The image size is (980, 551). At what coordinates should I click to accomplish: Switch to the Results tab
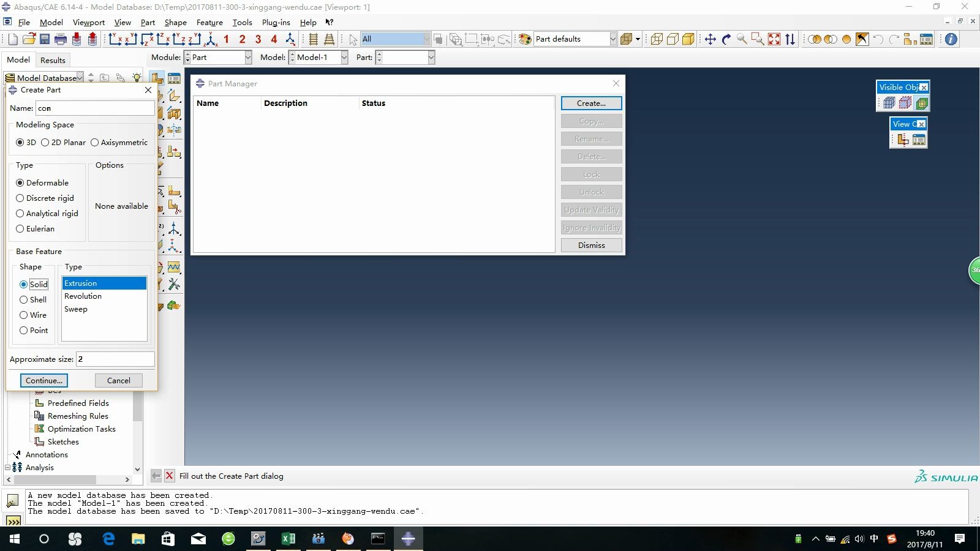pos(53,60)
